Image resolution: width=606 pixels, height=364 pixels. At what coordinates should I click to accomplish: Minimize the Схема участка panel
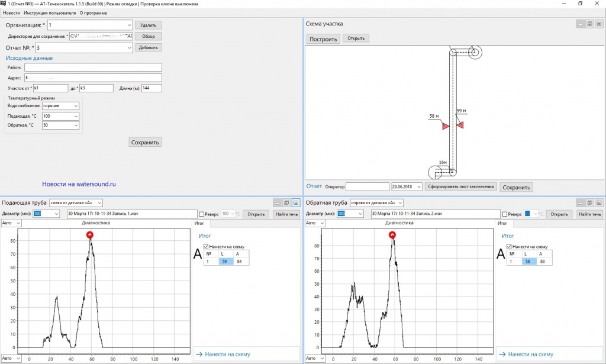tap(581, 24)
